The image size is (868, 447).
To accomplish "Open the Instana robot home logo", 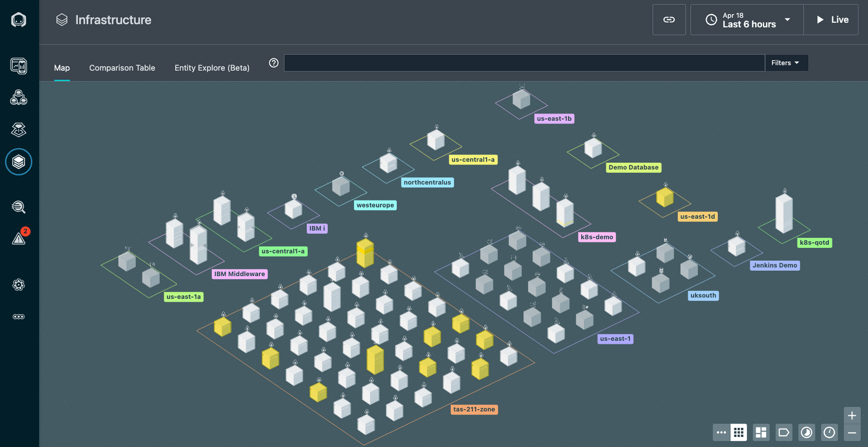I will click(19, 20).
